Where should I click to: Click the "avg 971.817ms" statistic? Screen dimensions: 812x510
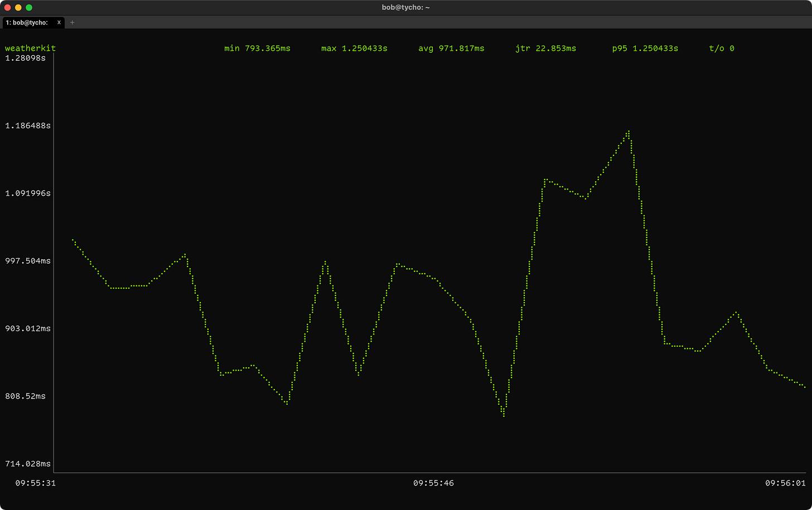click(x=451, y=48)
